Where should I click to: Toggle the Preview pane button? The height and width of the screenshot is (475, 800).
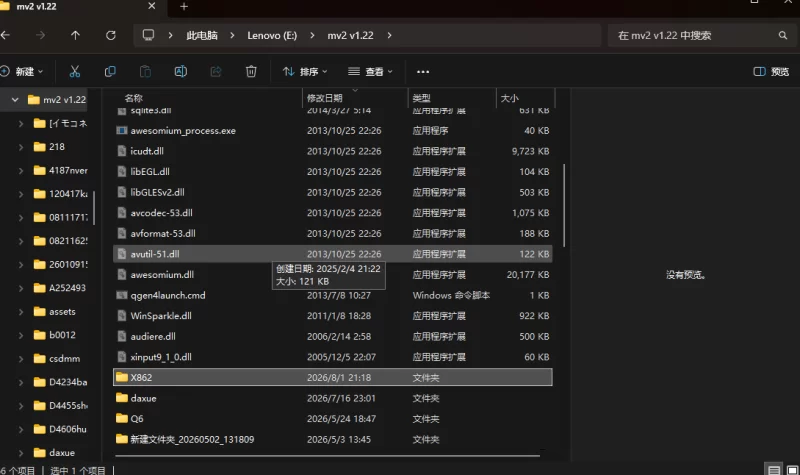click(771, 71)
